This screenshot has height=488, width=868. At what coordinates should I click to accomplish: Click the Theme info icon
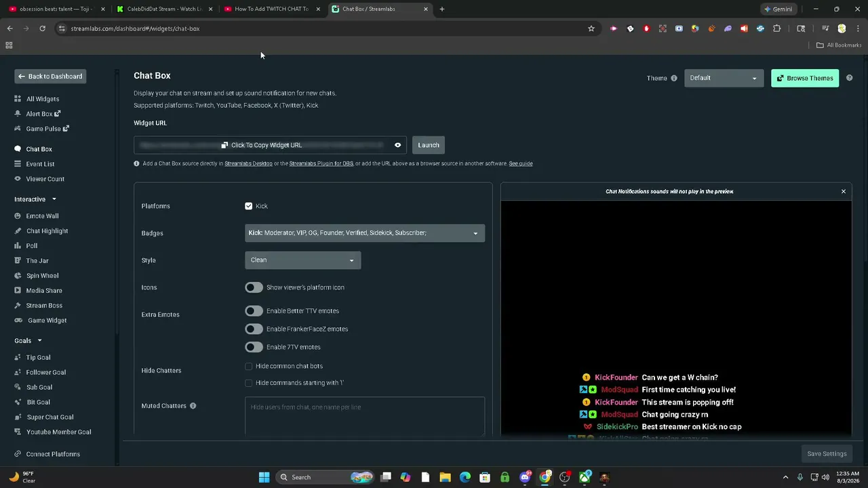(674, 78)
